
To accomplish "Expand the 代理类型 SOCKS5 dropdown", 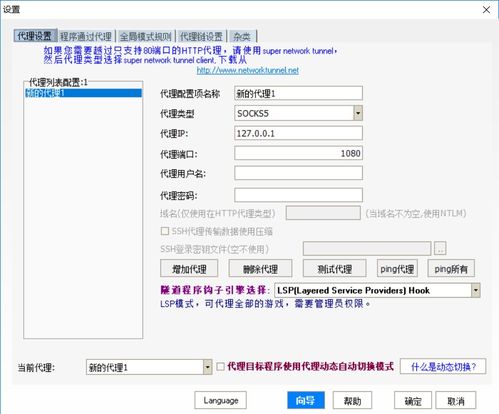I will [358, 113].
